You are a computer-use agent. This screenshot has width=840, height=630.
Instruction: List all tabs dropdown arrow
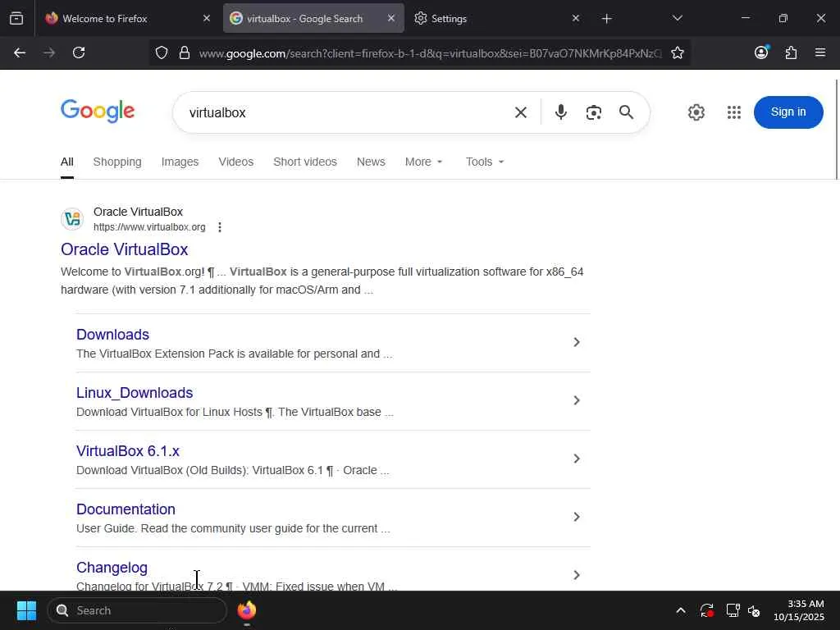coord(677,19)
